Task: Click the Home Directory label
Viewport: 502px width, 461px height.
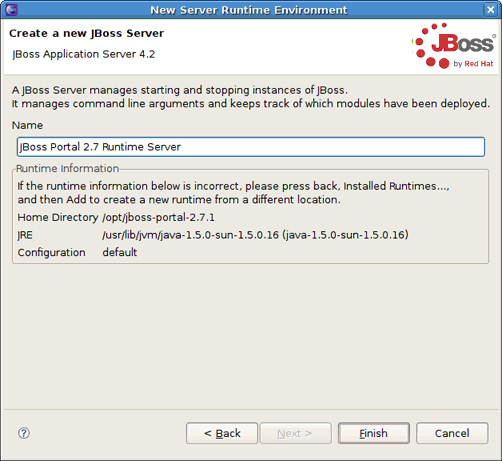Action: click(58, 217)
